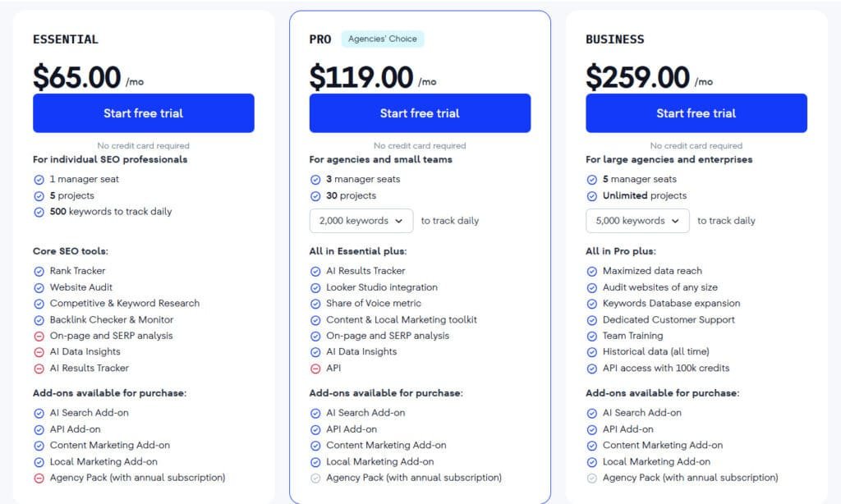Select the PRO plan heading
The height and width of the screenshot is (504, 841).
click(x=320, y=39)
